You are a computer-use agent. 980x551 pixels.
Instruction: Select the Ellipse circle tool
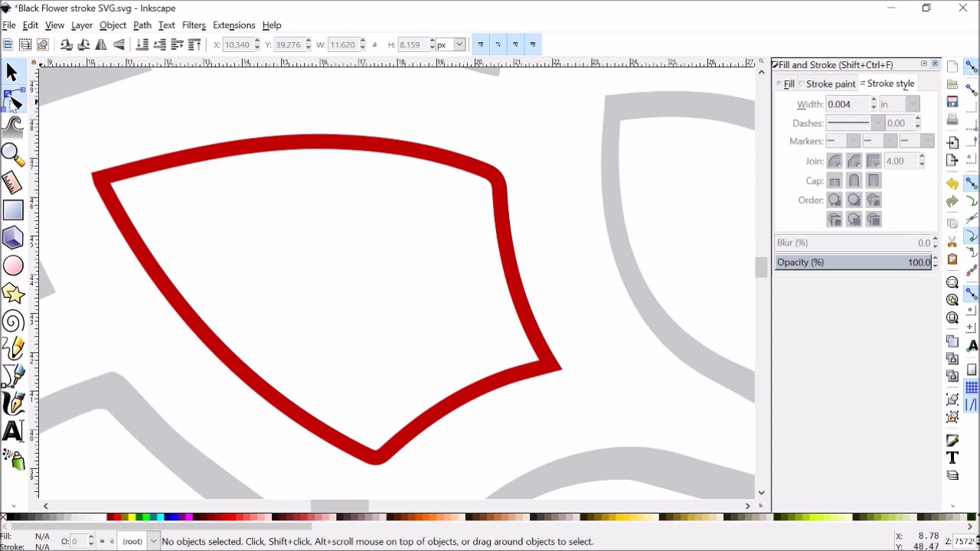coord(12,266)
